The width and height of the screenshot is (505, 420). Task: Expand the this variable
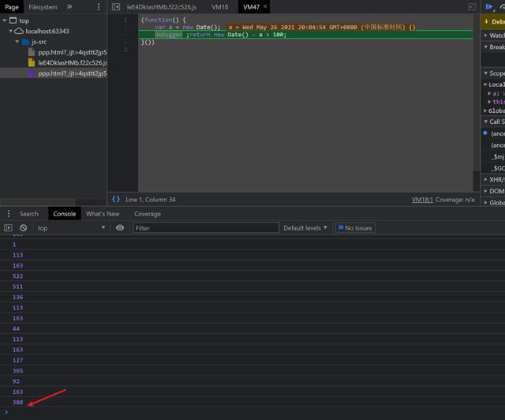pos(489,102)
